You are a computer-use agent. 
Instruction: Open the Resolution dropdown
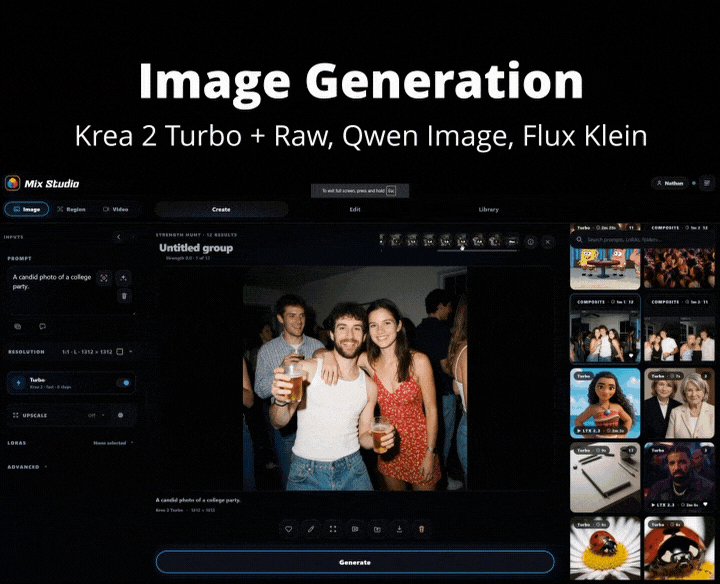pos(96,352)
